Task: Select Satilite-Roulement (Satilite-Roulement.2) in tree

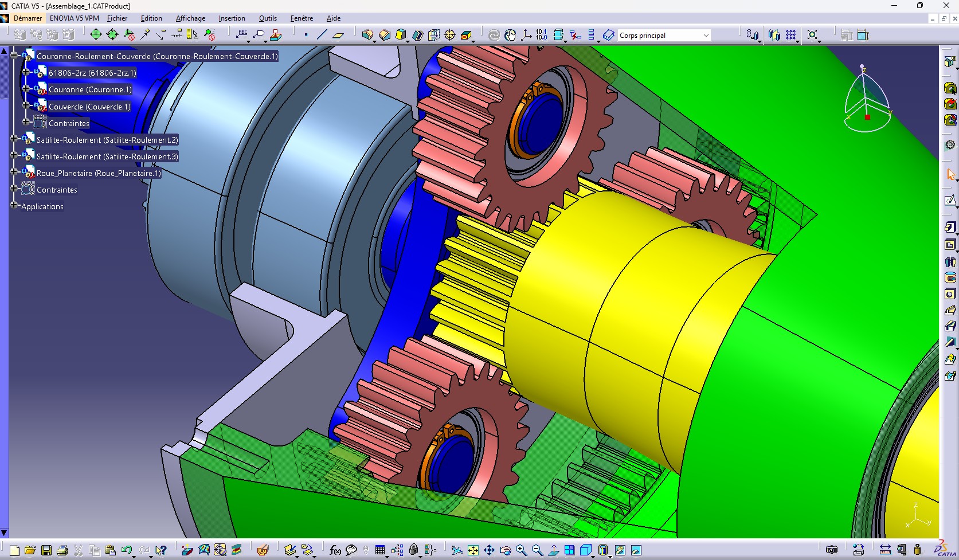Action: click(107, 140)
